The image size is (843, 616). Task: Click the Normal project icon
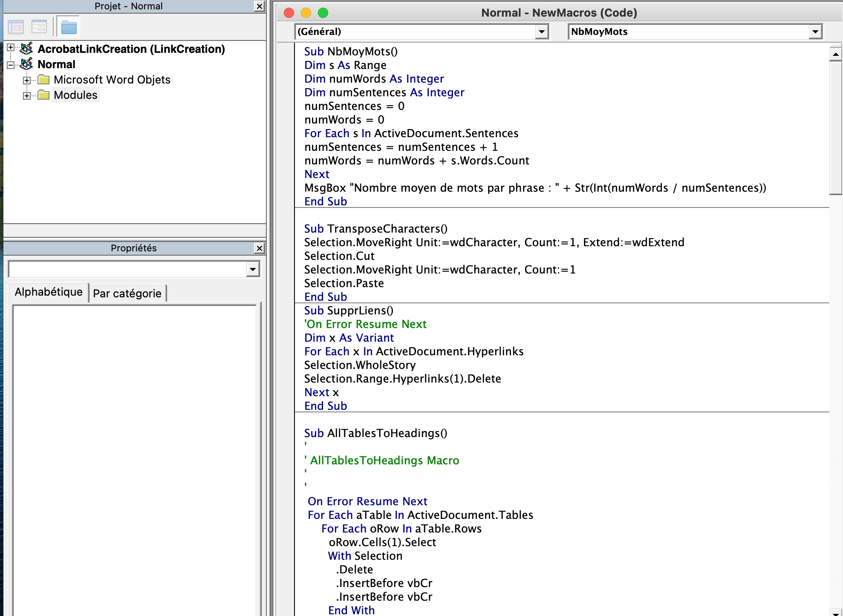tap(26, 64)
